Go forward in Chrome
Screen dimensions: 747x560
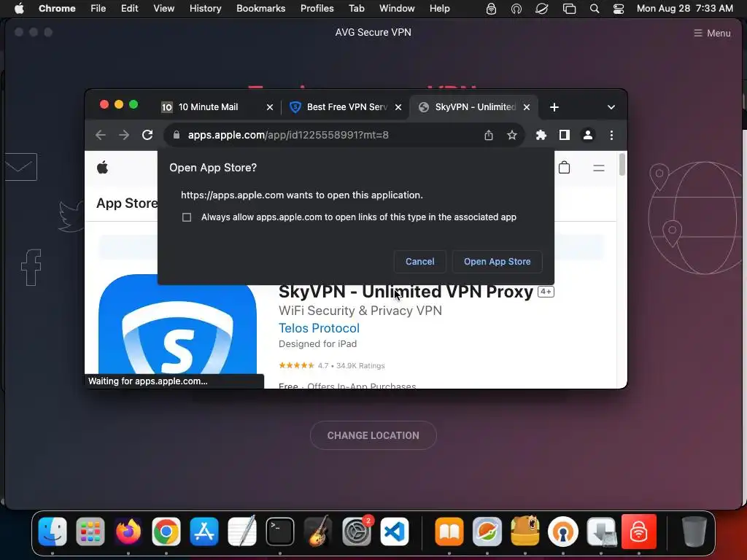(124, 135)
